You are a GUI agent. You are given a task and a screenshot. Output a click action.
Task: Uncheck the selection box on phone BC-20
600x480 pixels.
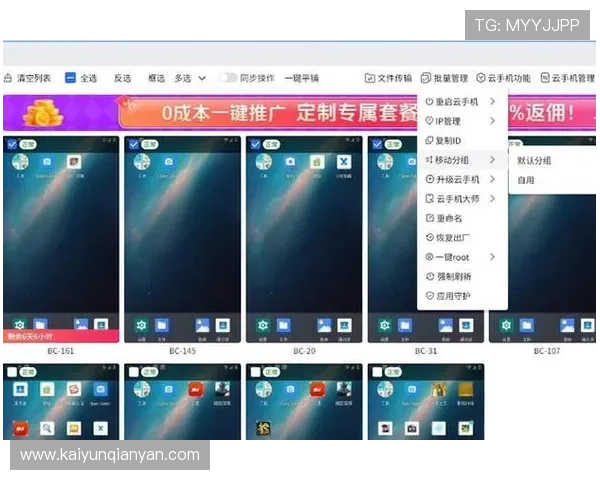(x=255, y=144)
